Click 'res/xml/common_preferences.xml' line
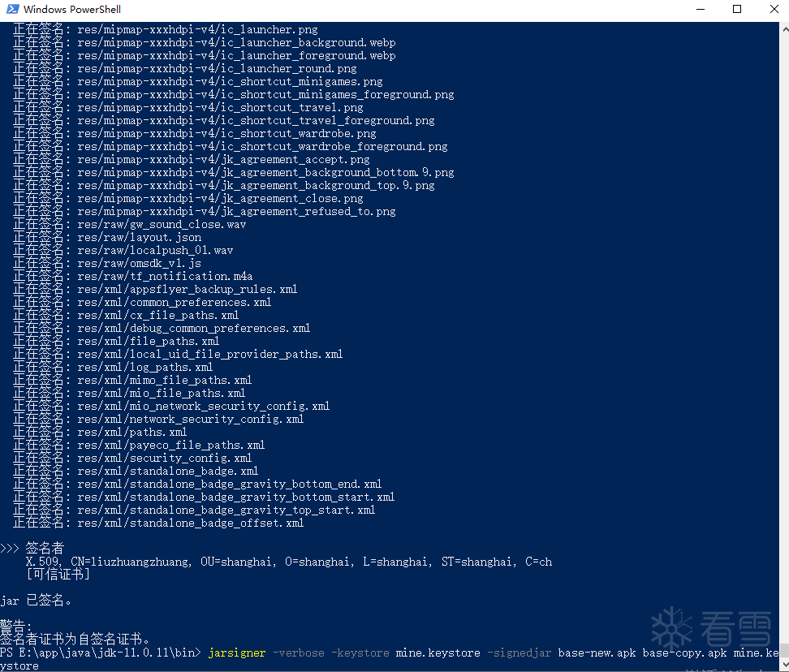The height and width of the screenshot is (672, 789). point(142,302)
